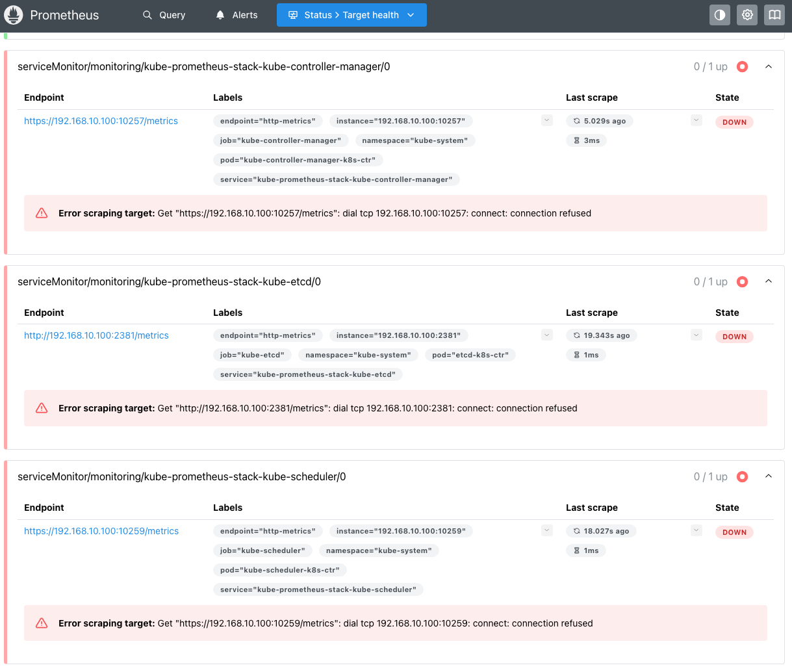The image size is (792, 672).
Task: Click the '1ms' duration badge in kube-scheduler row
Action: [586, 550]
